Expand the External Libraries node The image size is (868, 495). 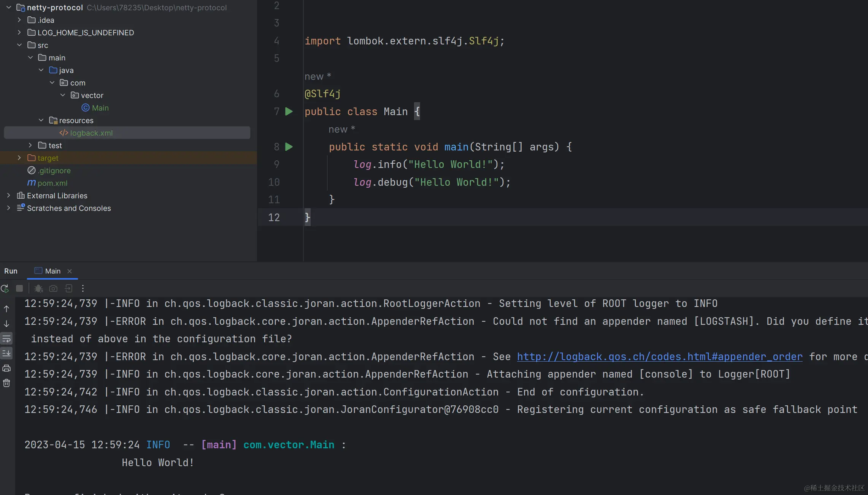8,196
